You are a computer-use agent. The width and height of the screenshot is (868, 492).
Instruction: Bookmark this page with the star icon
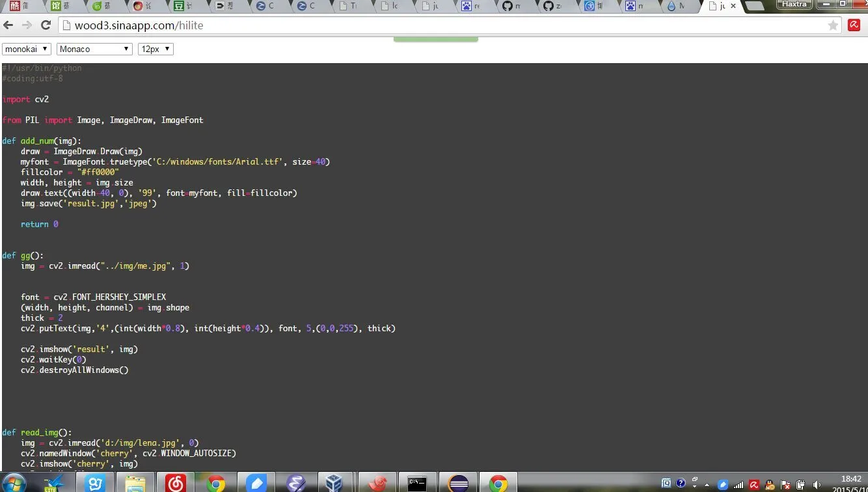pos(833,25)
